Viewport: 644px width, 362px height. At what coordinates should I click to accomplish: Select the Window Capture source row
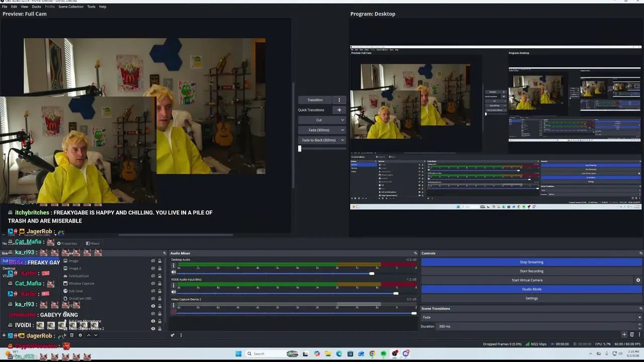pyautogui.click(x=113, y=284)
